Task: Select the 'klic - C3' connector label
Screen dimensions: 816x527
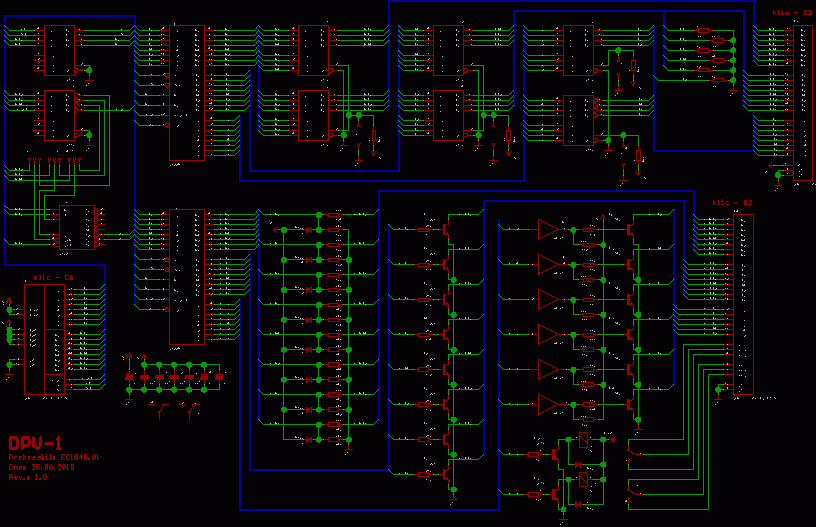Action: tap(792, 13)
